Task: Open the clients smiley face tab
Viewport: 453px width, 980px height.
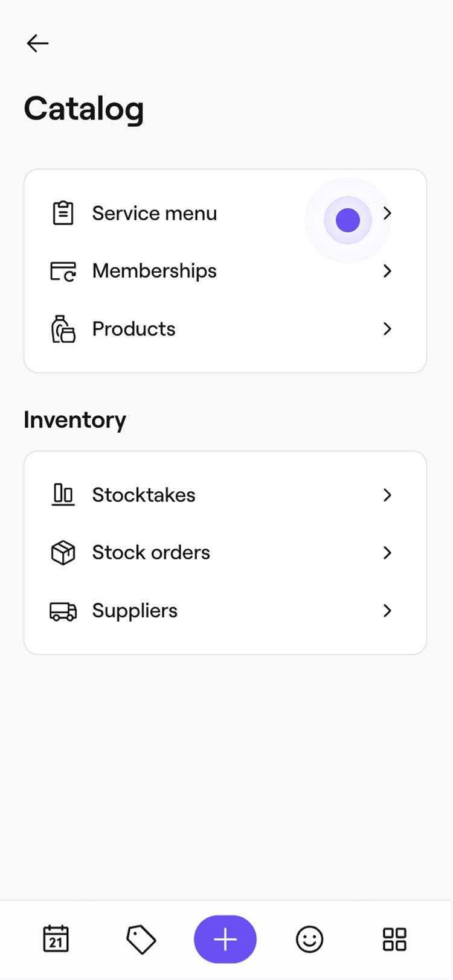Action: [x=309, y=939]
